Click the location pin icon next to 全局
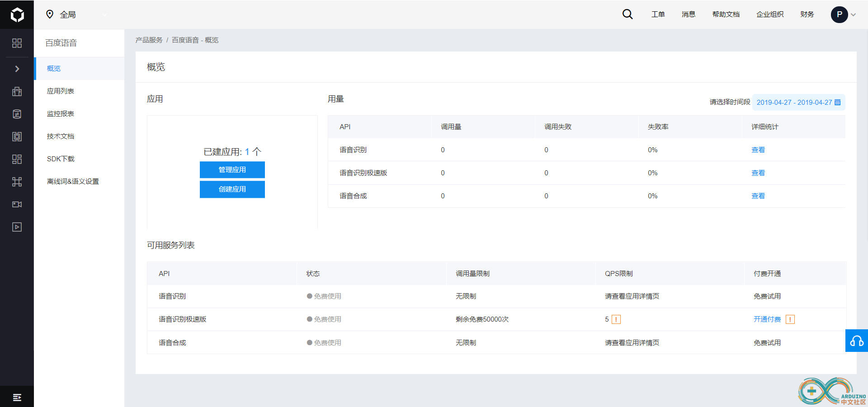The height and width of the screenshot is (407, 868). (50, 14)
